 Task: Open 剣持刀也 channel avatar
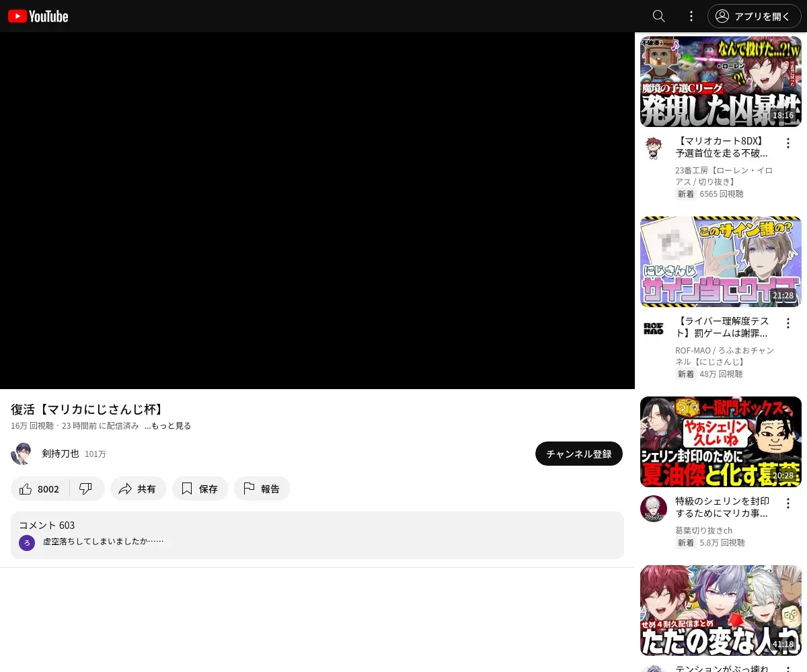click(x=22, y=454)
